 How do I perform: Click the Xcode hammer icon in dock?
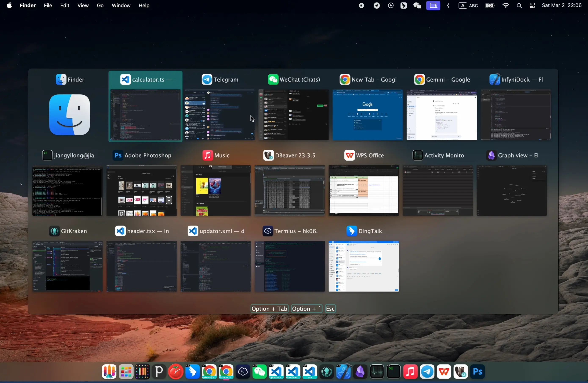343,372
